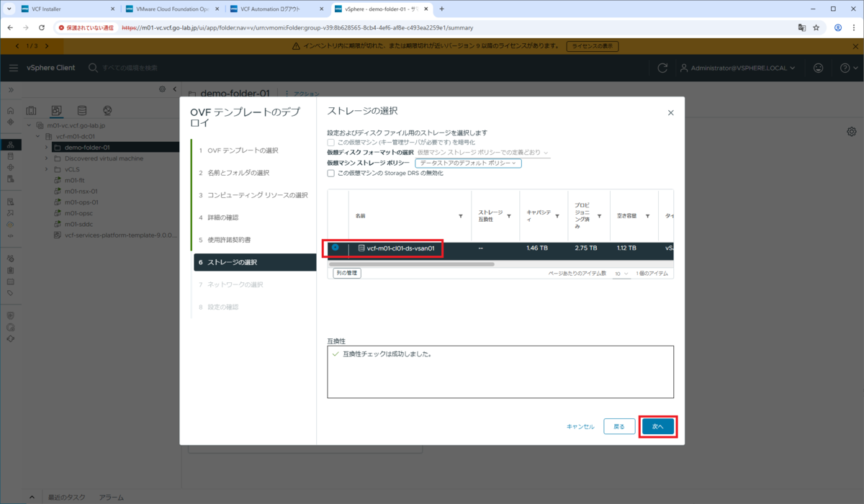Open アラーム bottom tab
864x504 pixels.
point(111,498)
